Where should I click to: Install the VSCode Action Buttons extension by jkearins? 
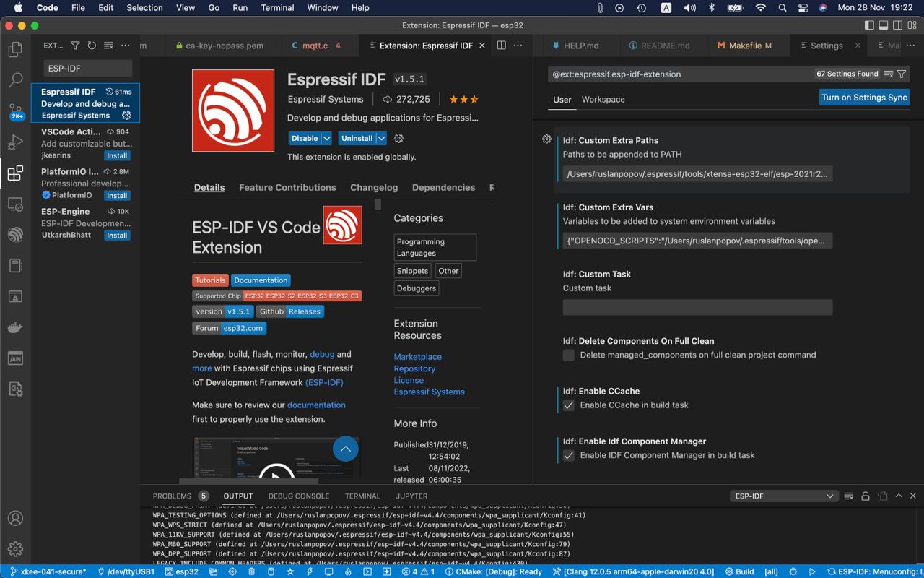[117, 156]
